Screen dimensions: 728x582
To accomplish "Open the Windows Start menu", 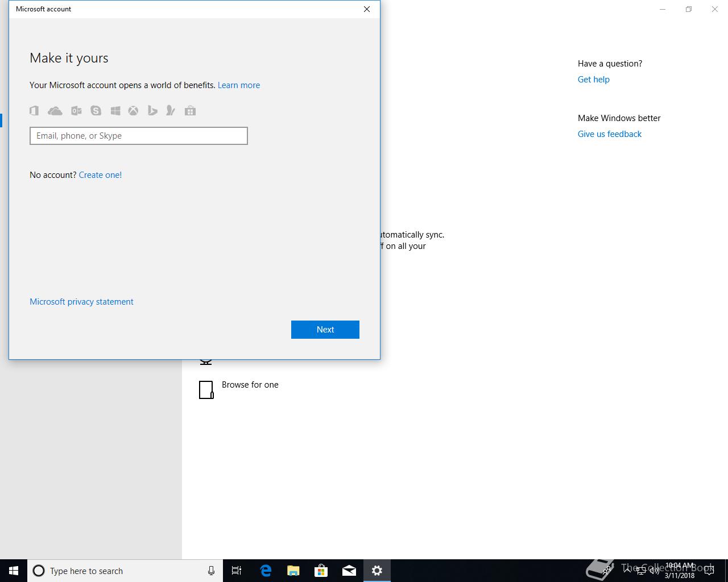I will point(14,571).
